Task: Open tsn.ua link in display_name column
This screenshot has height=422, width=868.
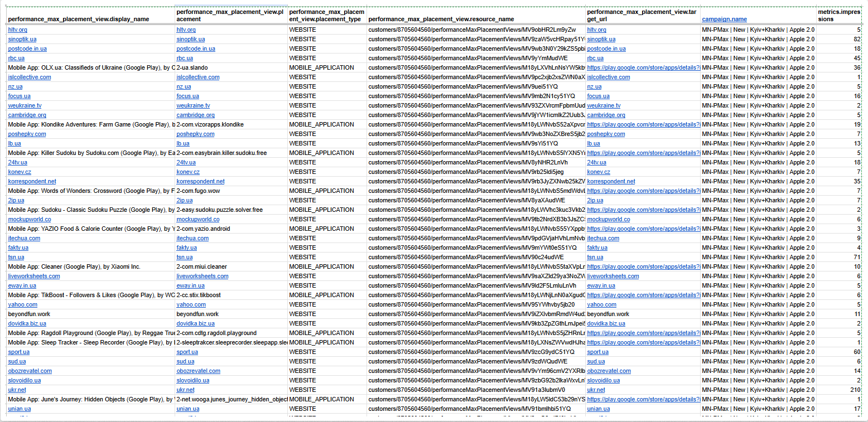Action: pyautogui.click(x=16, y=257)
